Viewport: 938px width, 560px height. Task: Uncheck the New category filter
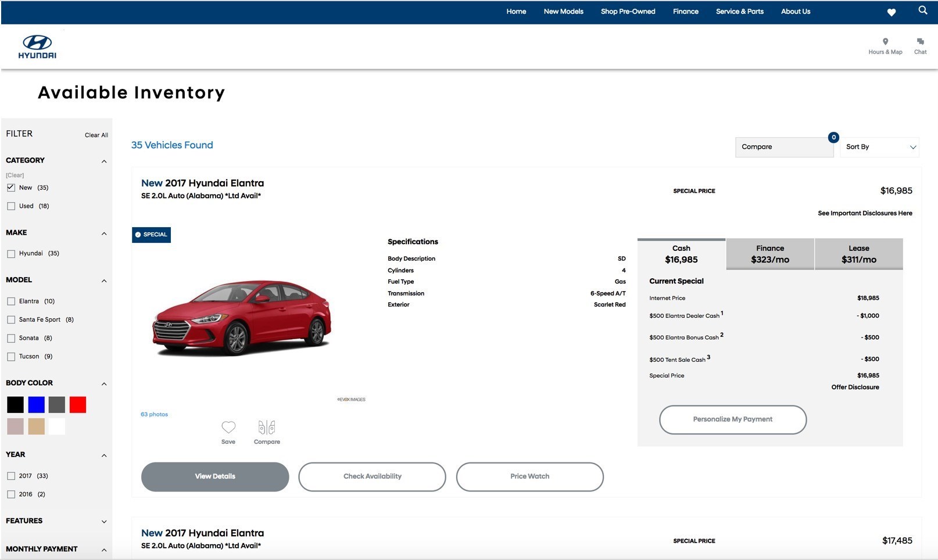(x=11, y=187)
